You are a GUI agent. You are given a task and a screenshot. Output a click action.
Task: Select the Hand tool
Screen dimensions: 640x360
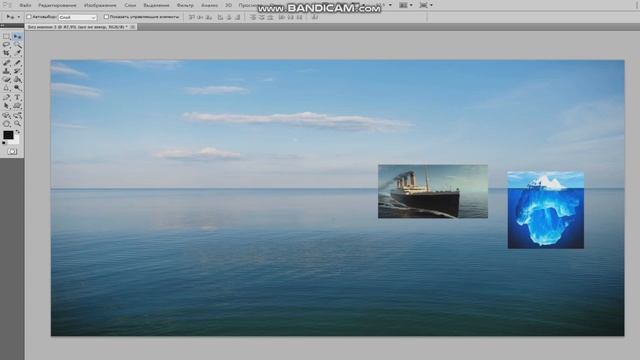7,124
